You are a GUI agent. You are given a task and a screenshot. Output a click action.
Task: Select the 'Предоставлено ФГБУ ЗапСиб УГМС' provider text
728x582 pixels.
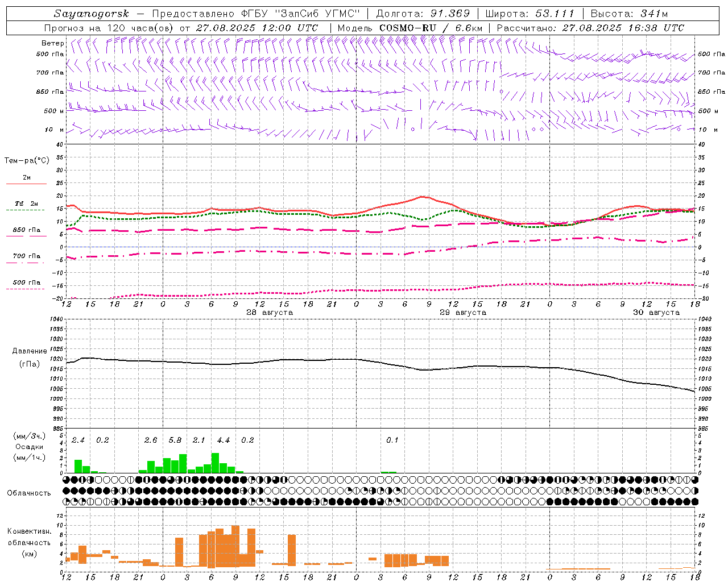coord(257,14)
